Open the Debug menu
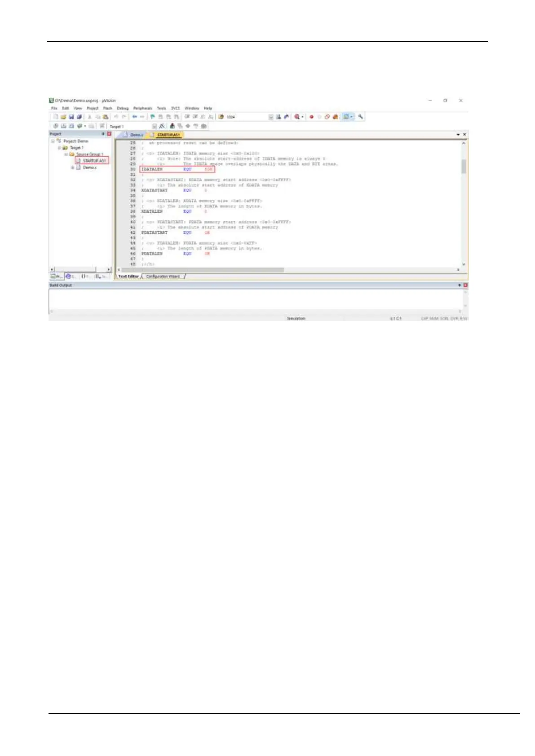 tap(123, 108)
